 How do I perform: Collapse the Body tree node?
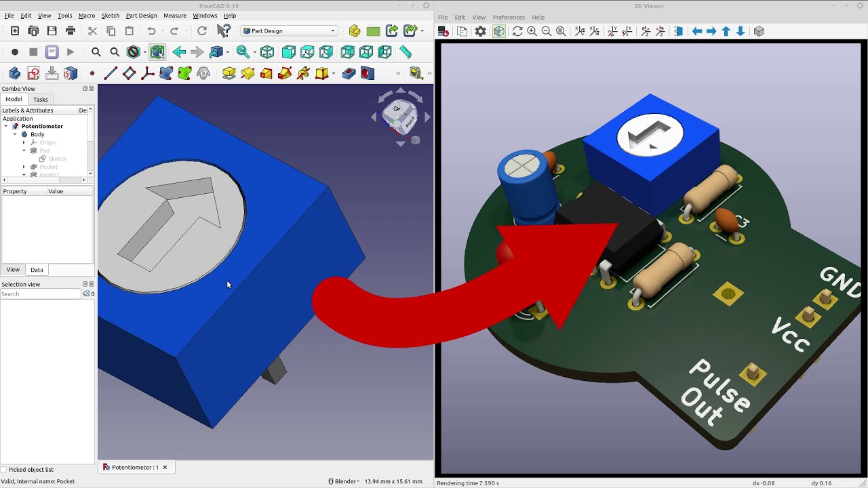[15, 134]
